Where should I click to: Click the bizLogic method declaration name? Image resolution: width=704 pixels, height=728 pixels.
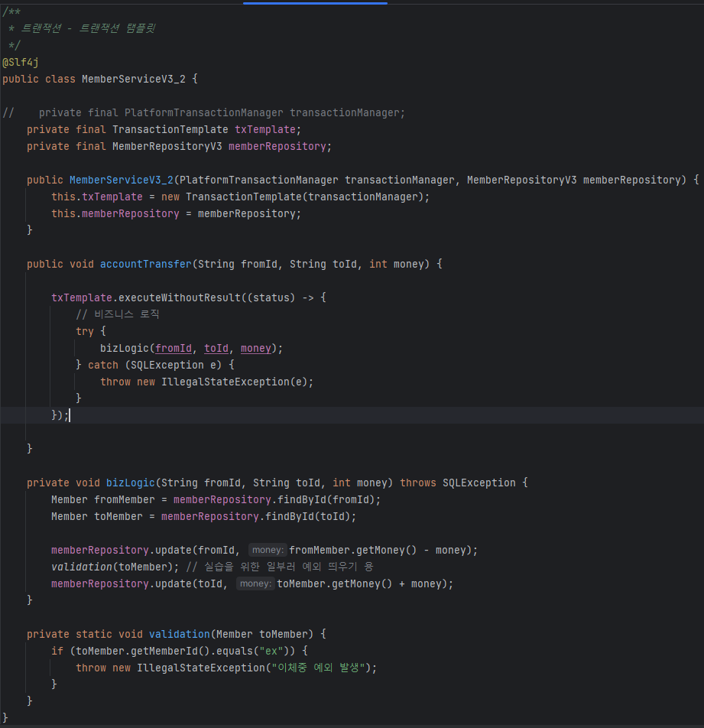(x=131, y=483)
